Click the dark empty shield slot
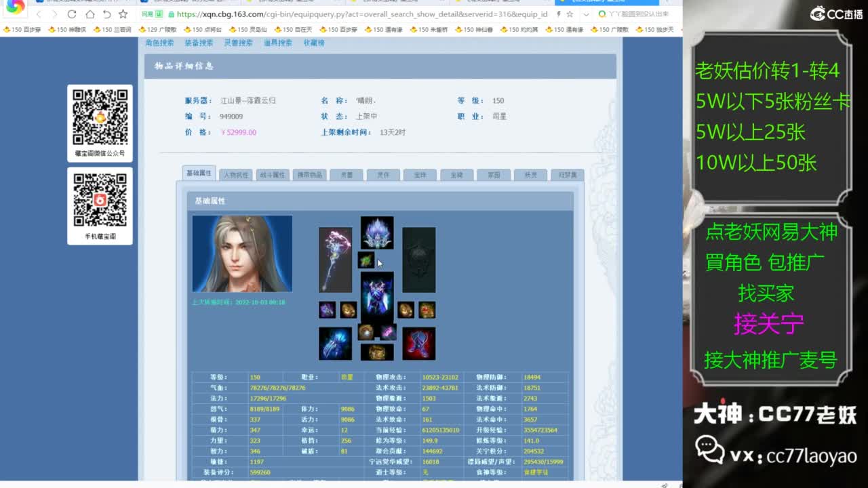The width and height of the screenshot is (868, 488). (x=419, y=260)
